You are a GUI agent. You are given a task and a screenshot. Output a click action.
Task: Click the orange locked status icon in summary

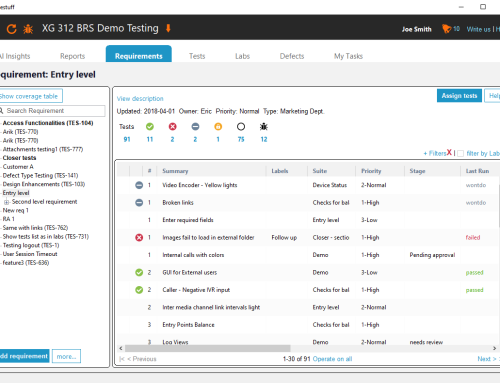coord(218,127)
